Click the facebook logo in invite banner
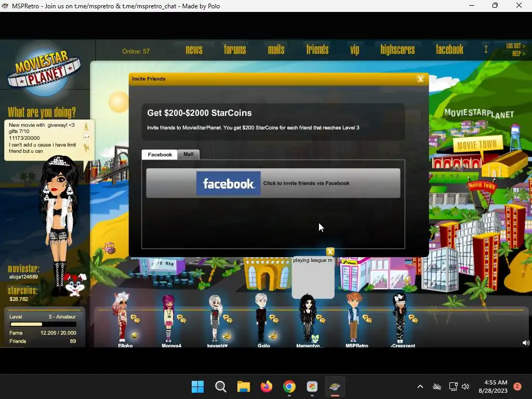The width and height of the screenshot is (532, 399). pyautogui.click(x=229, y=183)
